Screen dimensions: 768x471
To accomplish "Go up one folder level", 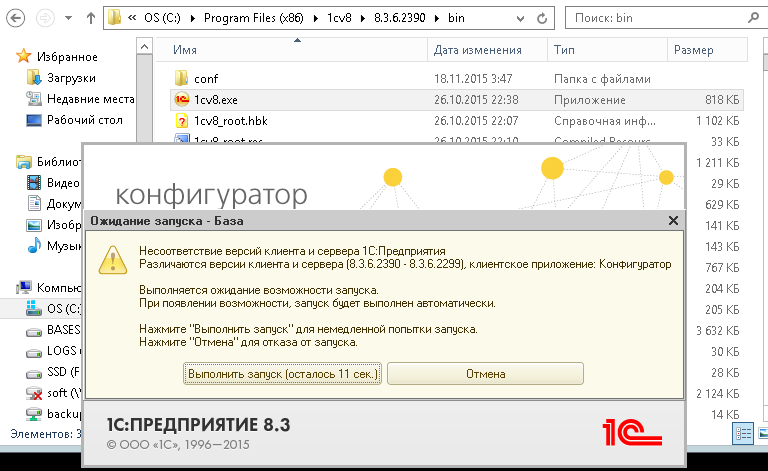I will click(x=91, y=19).
